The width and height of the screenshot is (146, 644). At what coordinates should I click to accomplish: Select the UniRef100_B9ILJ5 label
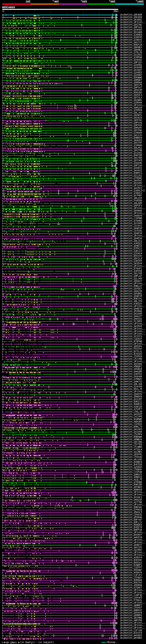pyautogui.click(x=131, y=389)
